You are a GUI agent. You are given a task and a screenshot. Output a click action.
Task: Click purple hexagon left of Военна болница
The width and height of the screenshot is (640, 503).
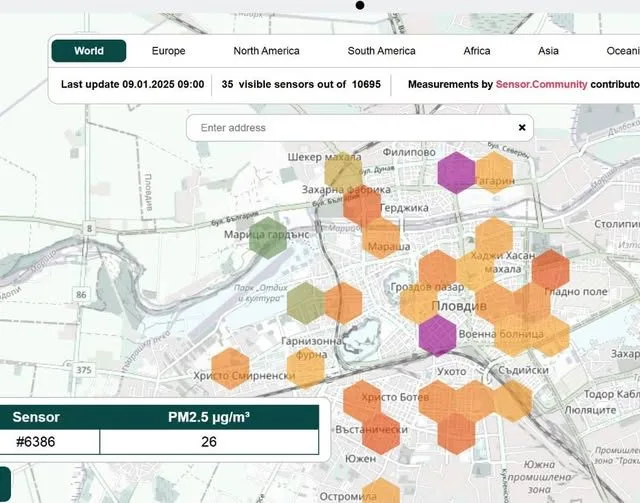click(x=437, y=334)
